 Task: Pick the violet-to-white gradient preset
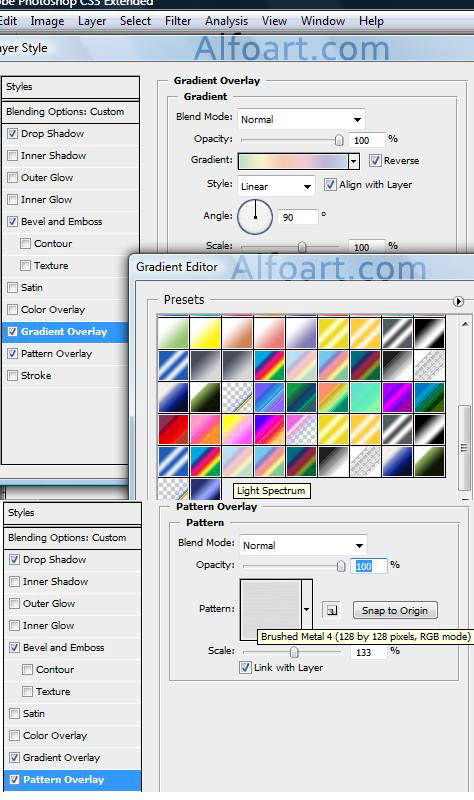pos(302,333)
